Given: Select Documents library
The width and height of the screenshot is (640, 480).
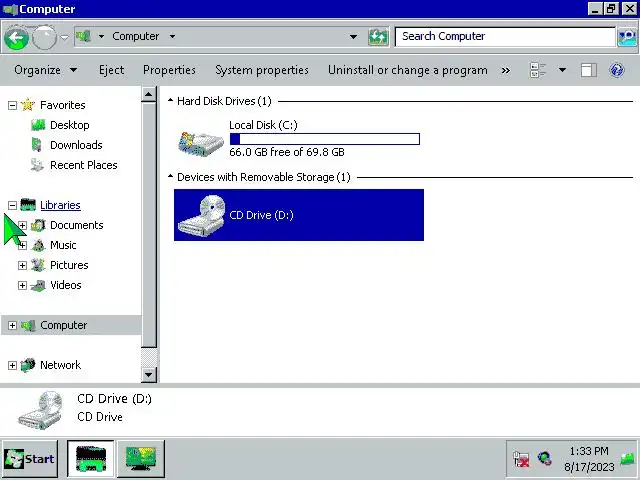Looking at the screenshot, I should click(76, 225).
